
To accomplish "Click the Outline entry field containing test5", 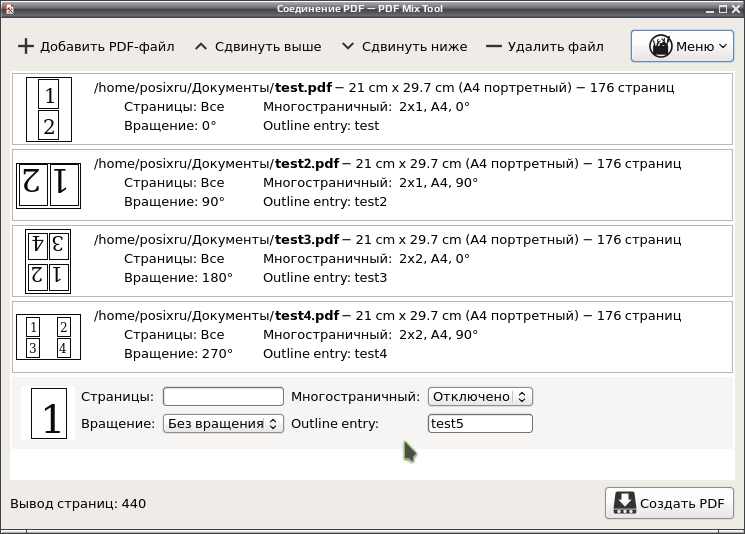I will pyautogui.click(x=480, y=423).
